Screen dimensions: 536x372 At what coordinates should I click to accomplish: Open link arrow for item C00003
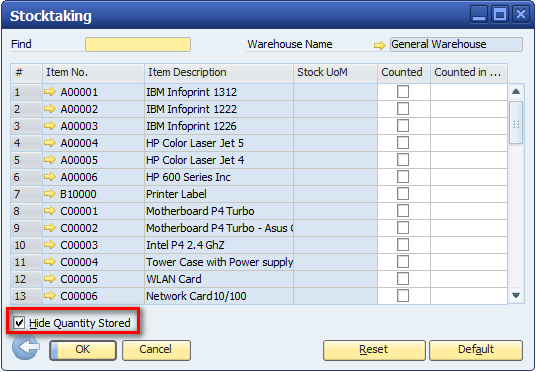click(x=50, y=244)
